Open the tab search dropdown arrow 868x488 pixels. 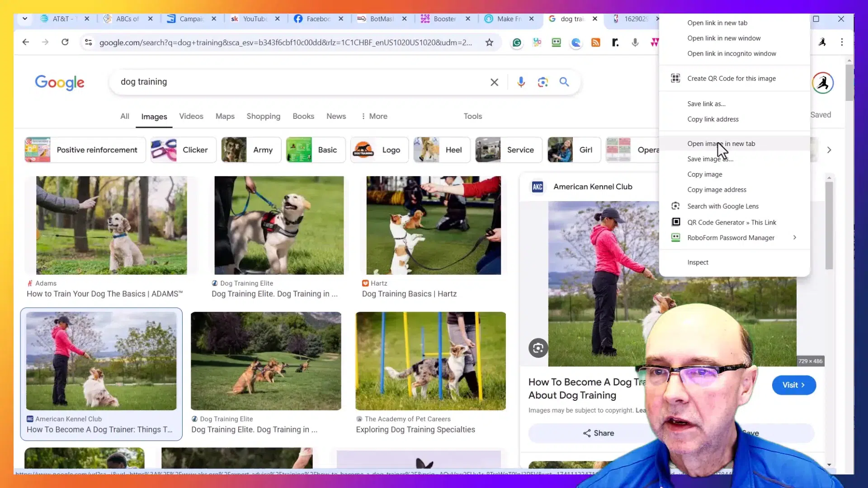pyautogui.click(x=25, y=19)
